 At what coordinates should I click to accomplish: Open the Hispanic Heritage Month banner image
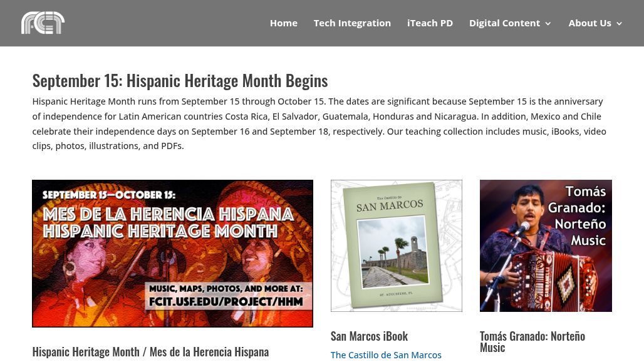pyautogui.click(x=172, y=254)
